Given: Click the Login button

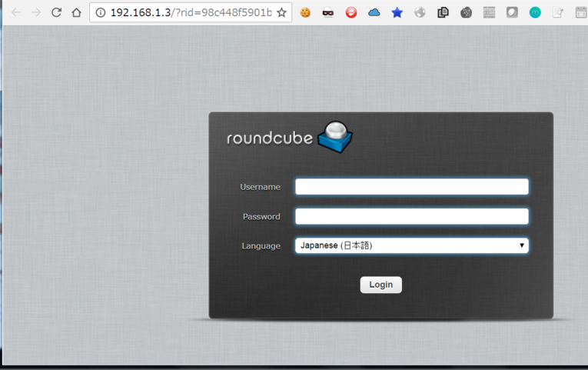Looking at the screenshot, I should [x=381, y=285].
